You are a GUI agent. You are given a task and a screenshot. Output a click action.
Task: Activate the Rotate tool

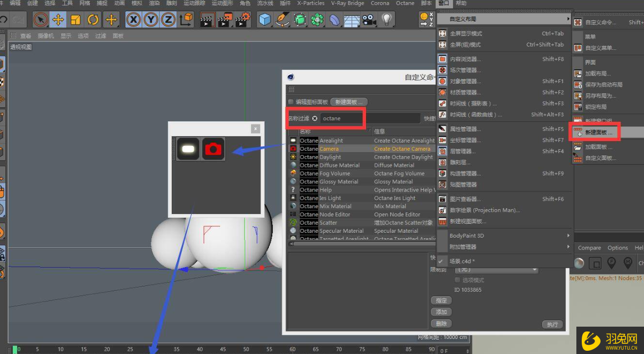pos(93,20)
